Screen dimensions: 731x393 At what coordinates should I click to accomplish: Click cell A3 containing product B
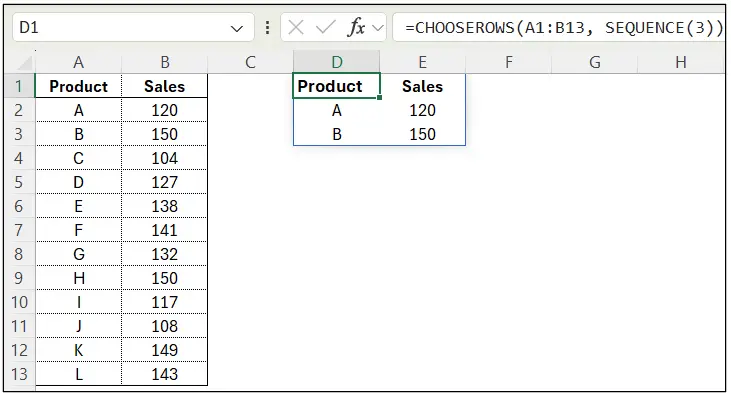tap(78, 134)
